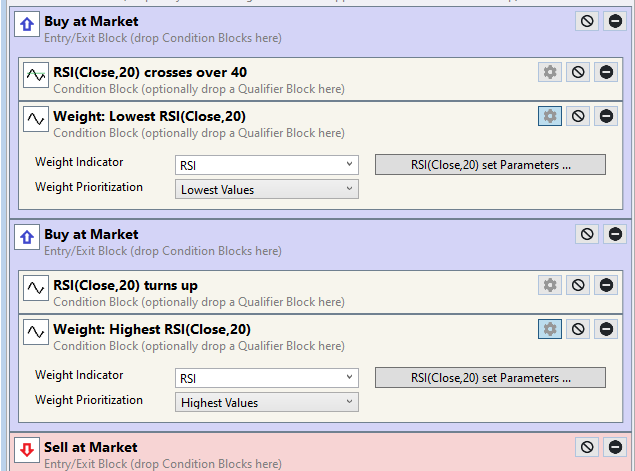Open Weight Indicator dropdown under Lowest RSI
635x471 pixels.
[x=266, y=165]
